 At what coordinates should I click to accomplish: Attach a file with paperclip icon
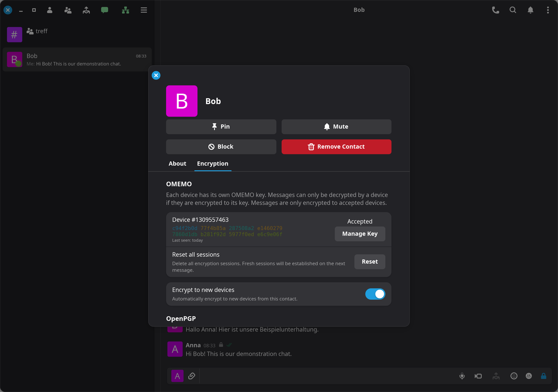point(192,376)
